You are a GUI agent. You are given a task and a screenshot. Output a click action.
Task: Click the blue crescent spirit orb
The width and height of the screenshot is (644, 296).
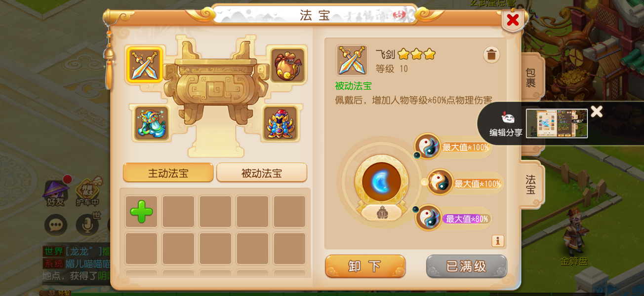click(x=381, y=182)
